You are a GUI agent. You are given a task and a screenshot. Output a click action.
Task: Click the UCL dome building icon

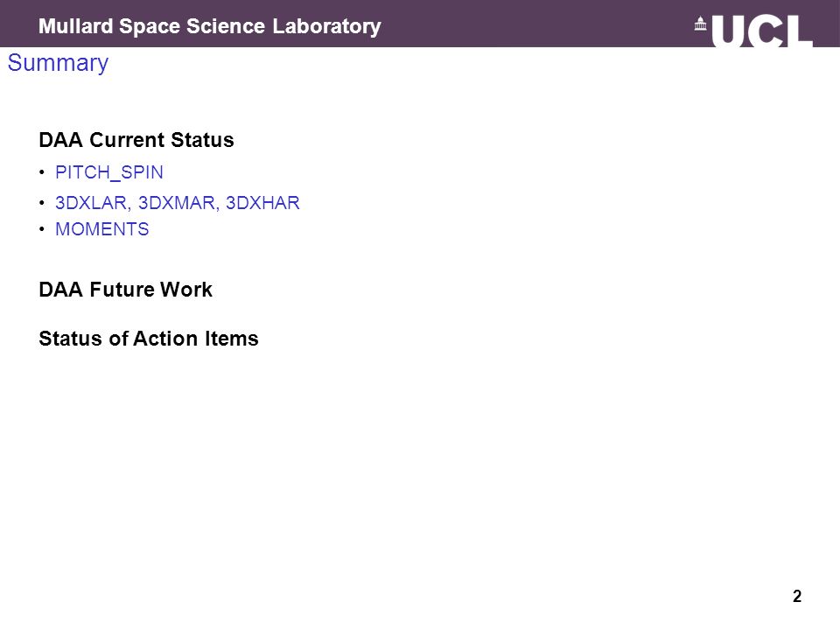click(x=700, y=24)
